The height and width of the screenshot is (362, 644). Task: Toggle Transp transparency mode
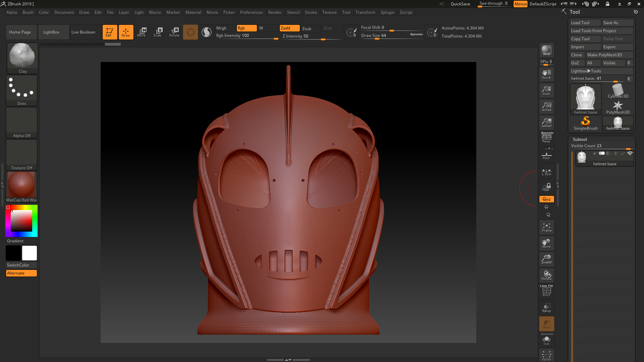[546, 308]
